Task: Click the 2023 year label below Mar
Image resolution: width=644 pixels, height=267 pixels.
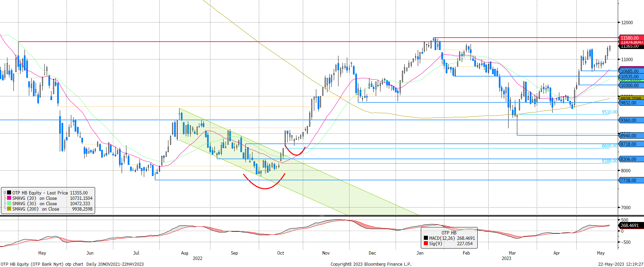Action: pyautogui.click(x=507, y=258)
